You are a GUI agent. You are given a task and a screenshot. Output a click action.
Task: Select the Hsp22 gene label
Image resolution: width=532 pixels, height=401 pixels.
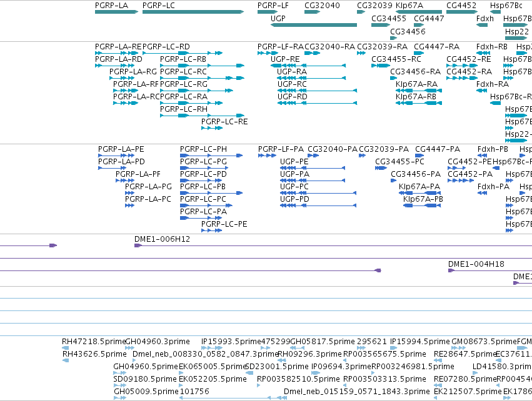coord(517,31)
